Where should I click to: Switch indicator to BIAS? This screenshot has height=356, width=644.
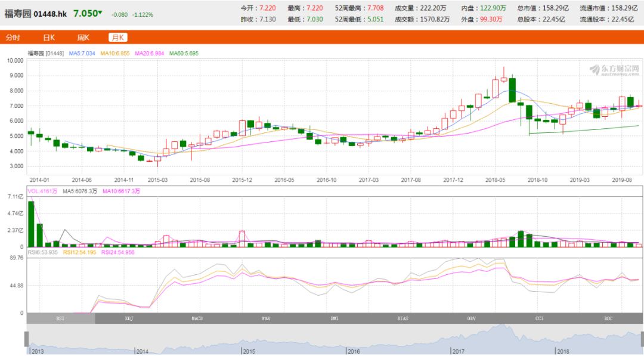click(x=403, y=318)
